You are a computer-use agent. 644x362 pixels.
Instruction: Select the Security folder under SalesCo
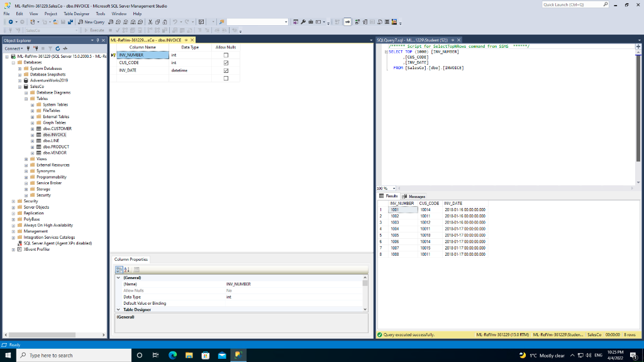43,195
